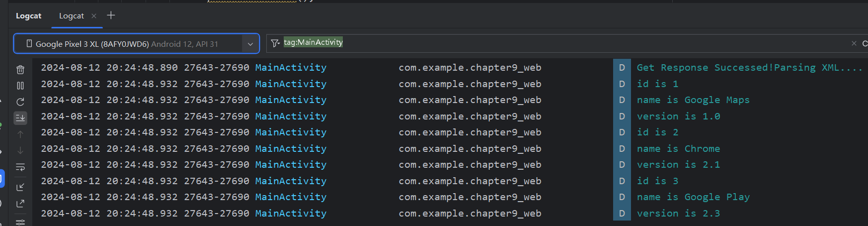Pause the logcat output

point(20,86)
